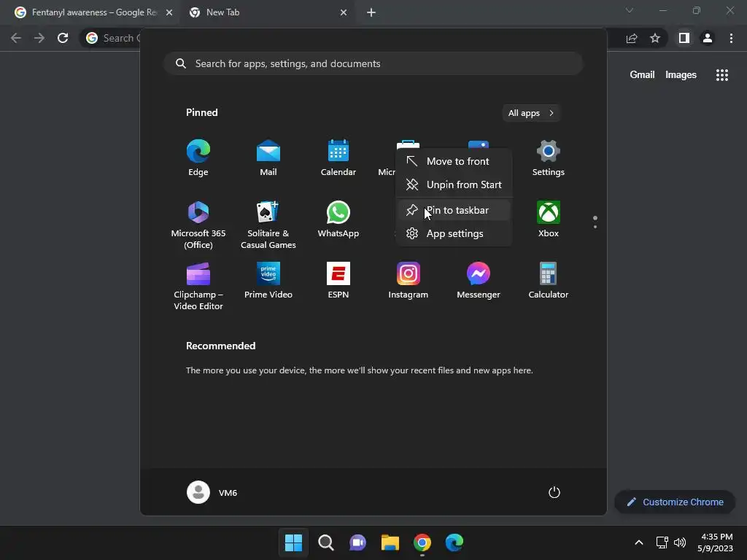Share this page in Chrome
Screen dimensions: 747x560
[632, 38]
